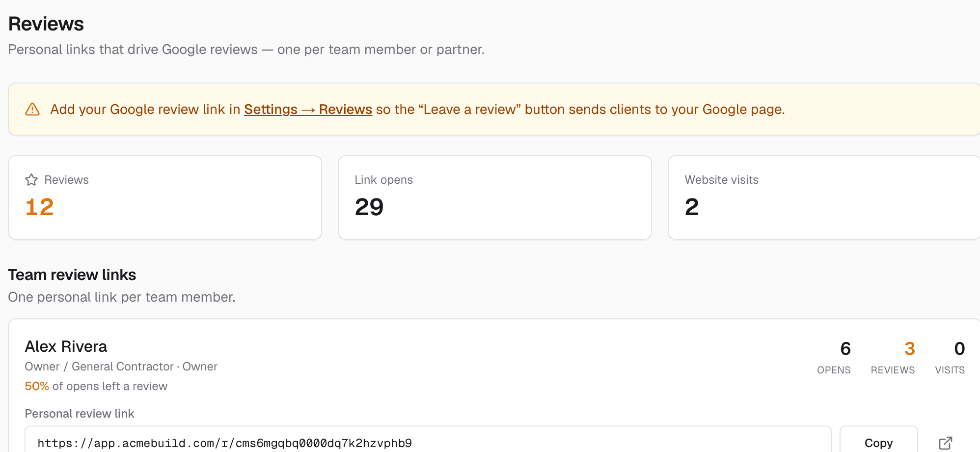Click Alex Rivera's 6 opens stat
The height and width of the screenshot is (452, 980).
tap(845, 348)
